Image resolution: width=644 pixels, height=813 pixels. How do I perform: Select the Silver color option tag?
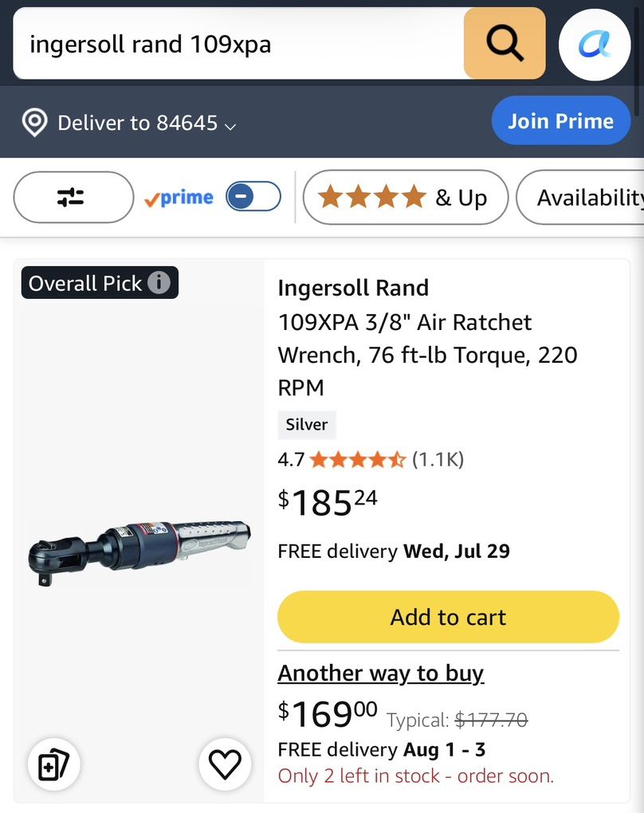[307, 425]
